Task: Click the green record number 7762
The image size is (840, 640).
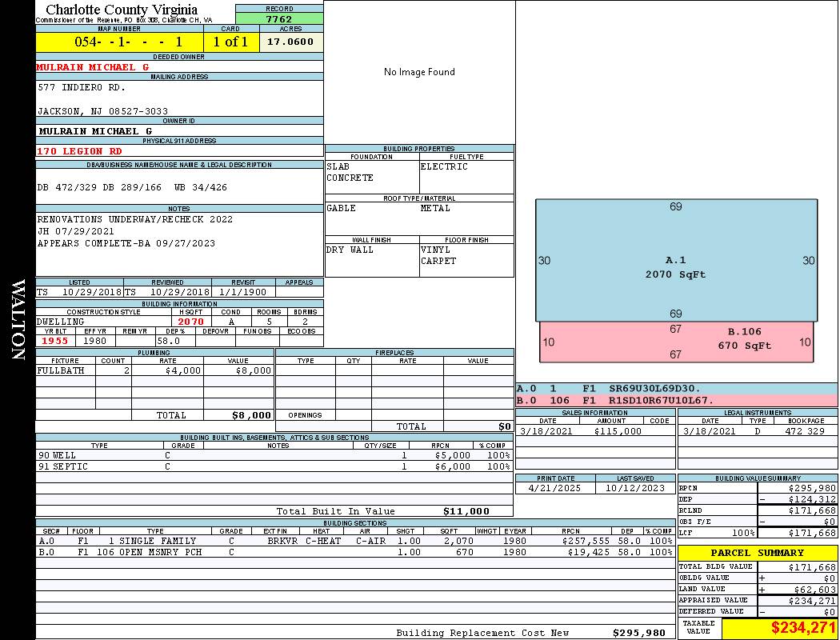Action: pos(279,18)
